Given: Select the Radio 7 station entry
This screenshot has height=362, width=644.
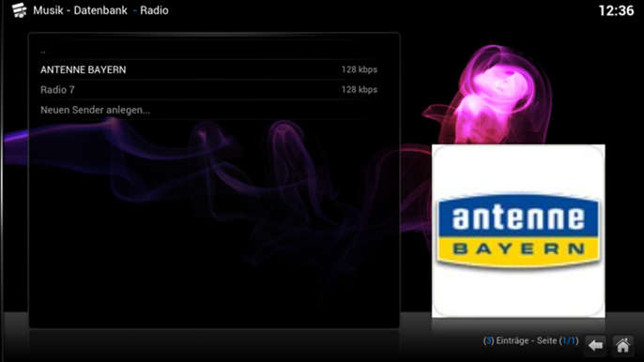Looking at the screenshot, I should tap(208, 90).
